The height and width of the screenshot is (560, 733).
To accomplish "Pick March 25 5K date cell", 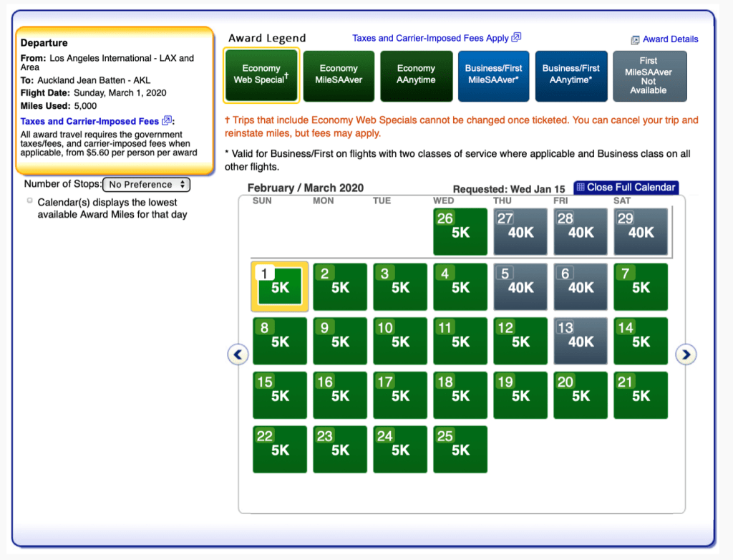I will (460, 450).
